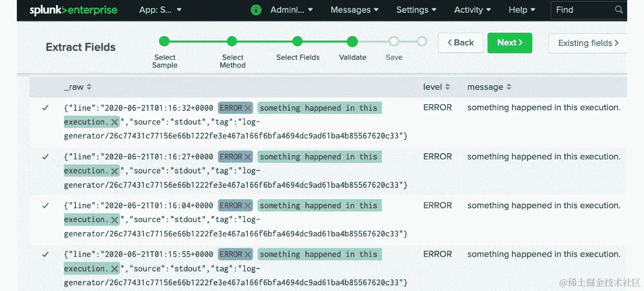Image resolution: width=644 pixels, height=291 pixels.
Task: Click level value ERROR in 01:16:27 row
Action: pos(437,157)
